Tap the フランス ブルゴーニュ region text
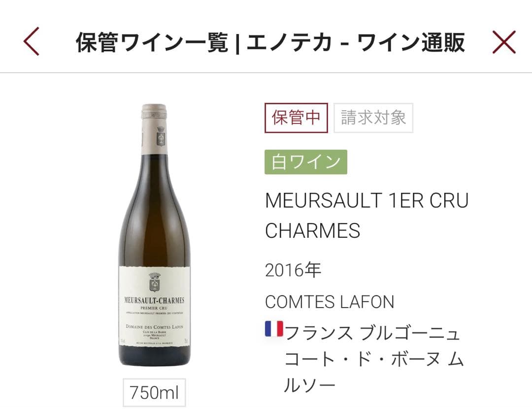 point(372,333)
